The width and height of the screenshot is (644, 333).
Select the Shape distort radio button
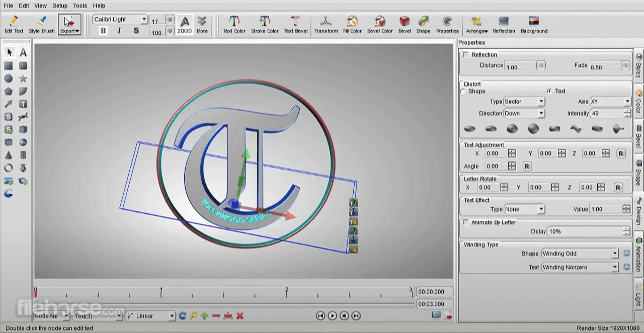pos(463,91)
